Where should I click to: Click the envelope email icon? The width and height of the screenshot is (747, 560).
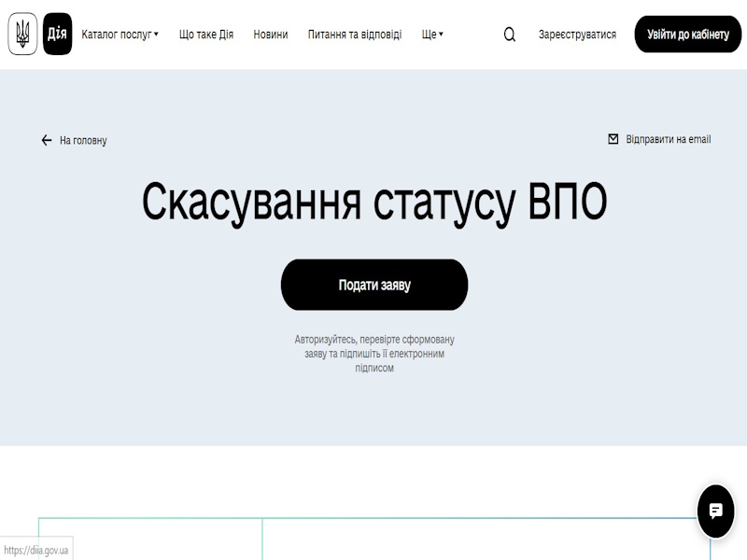(613, 139)
